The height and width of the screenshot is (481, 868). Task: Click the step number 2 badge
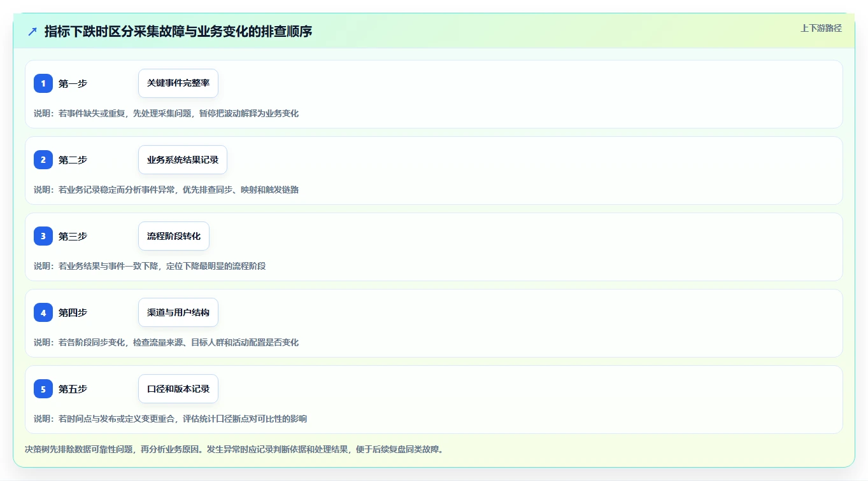pos(43,160)
